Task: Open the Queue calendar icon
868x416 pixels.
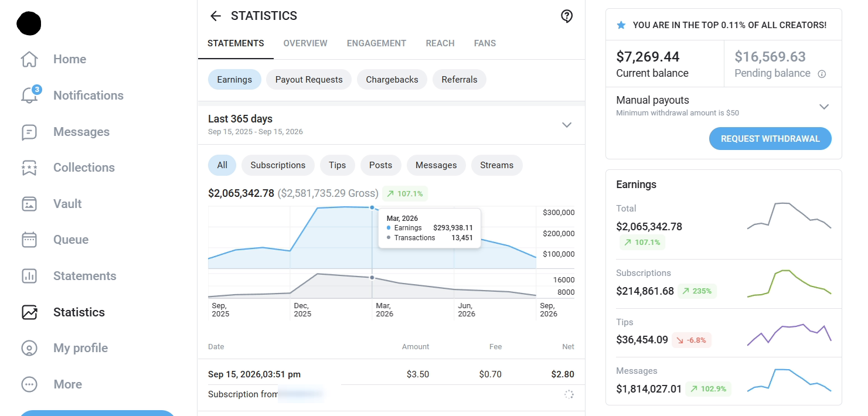Action: (29, 240)
